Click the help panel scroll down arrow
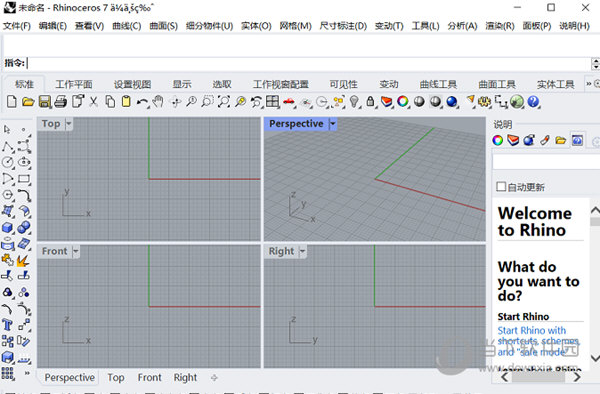Image resolution: width=600 pixels, height=394 pixels. point(595,358)
